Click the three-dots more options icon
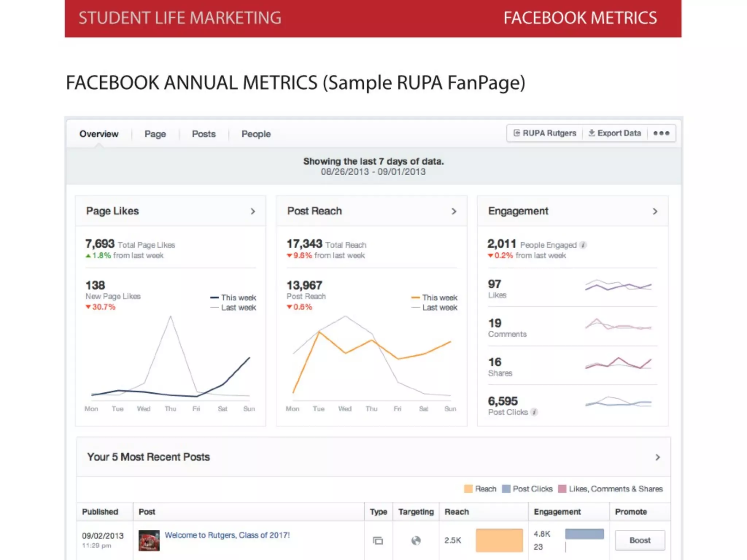Image resolution: width=747 pixels, height=560 pixels. click(x=661, y=133)
